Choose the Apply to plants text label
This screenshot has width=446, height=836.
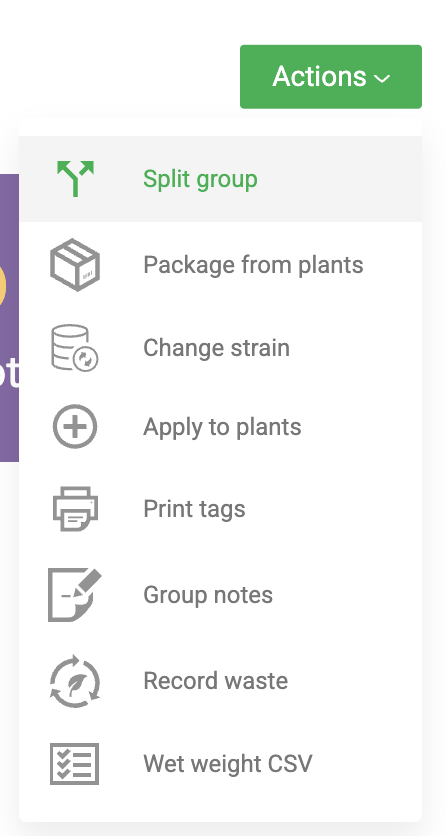pos(222,428)
